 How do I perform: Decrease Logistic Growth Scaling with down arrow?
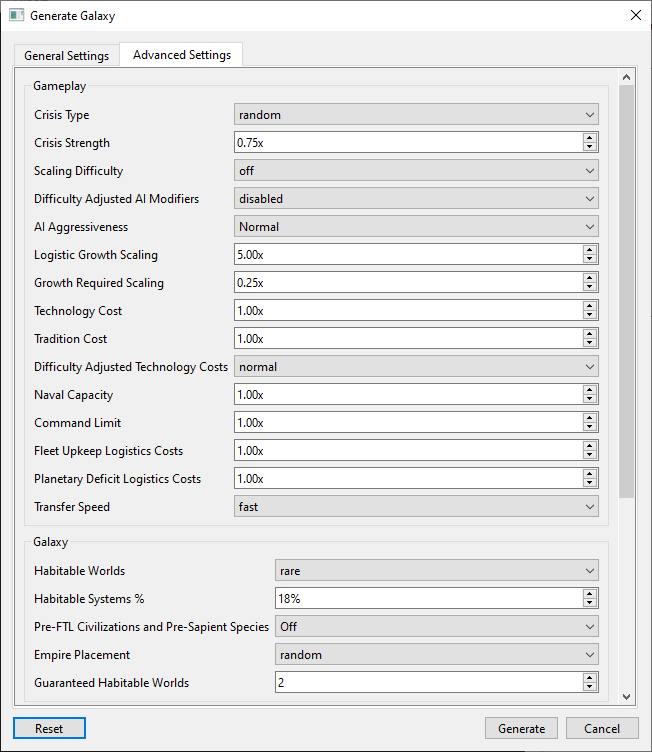tap(590, 259)
